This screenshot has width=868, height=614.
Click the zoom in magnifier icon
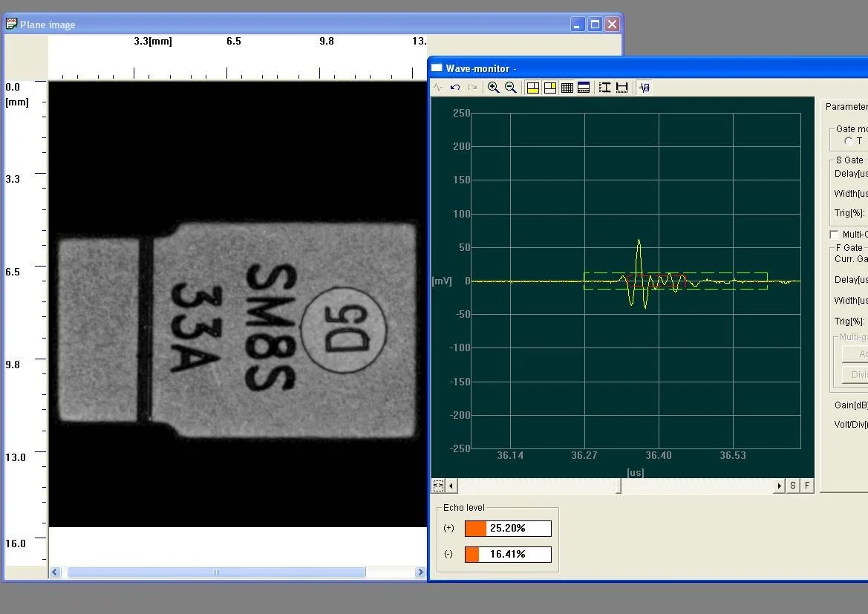(x=493, y=88)
